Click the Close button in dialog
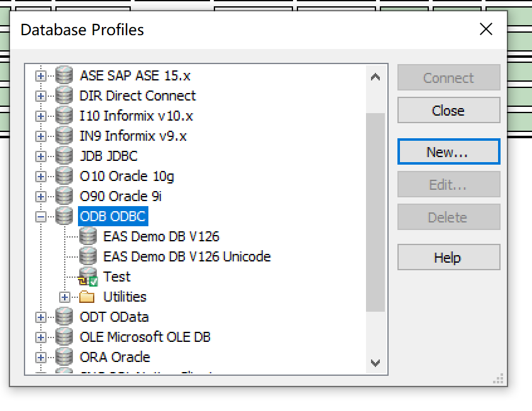Screen dimensions: 532x411 (448, 111)
